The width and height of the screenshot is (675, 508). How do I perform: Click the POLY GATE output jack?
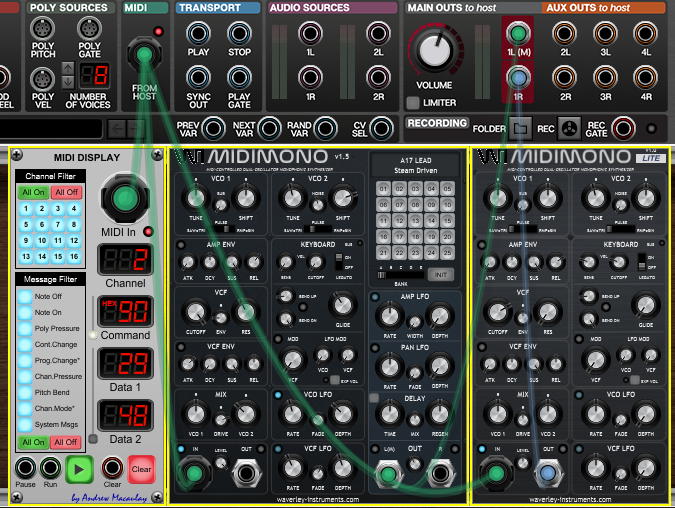tap(89, 29)
